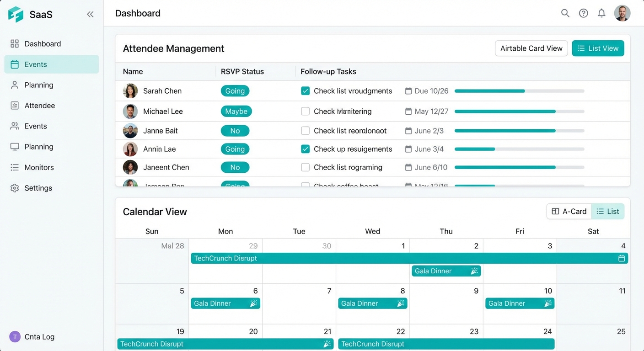This screenshot has height=351, width=644.
Task: Open Attendee in the sidebar
Action: tap(39, 106)
